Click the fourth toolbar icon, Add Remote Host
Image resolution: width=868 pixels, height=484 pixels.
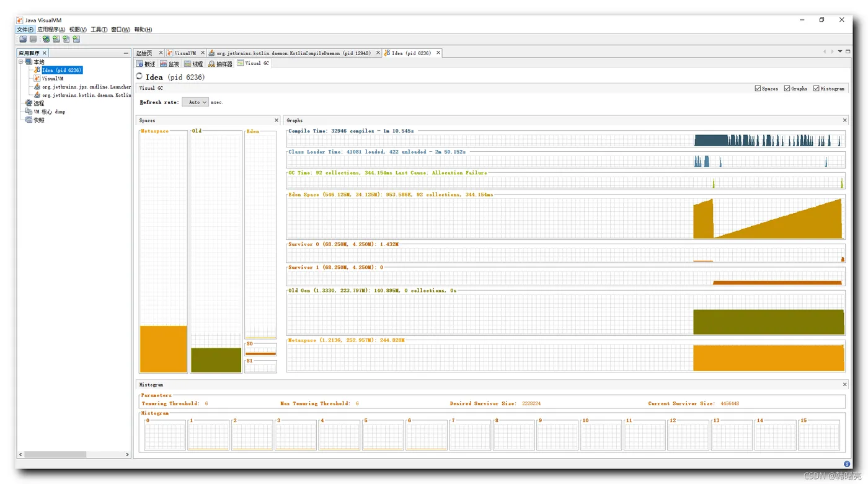[56, 39]
